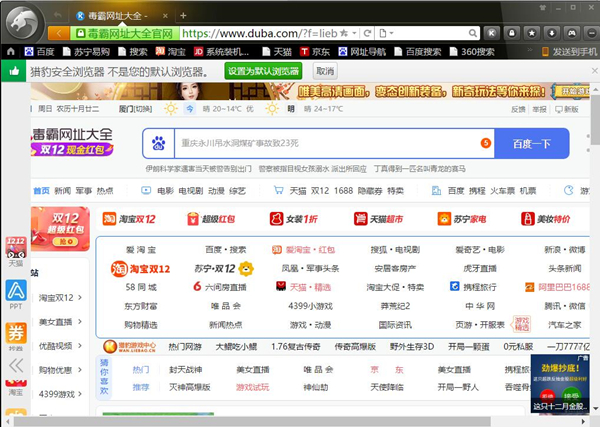Screen dimensions: 600x427
Task: Open the 苏宁家电 link
Action: point(462,219)
